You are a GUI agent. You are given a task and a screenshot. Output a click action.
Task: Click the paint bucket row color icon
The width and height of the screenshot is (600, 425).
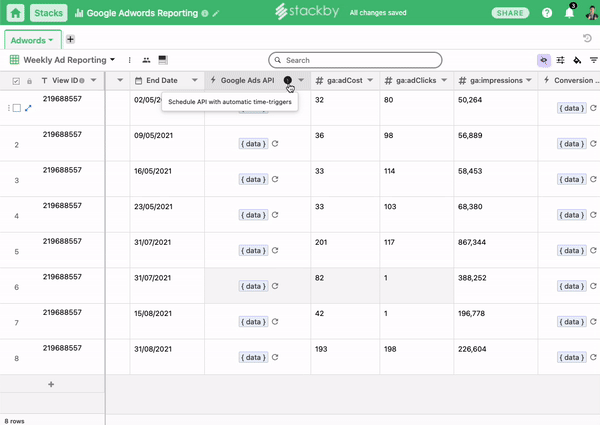(x=578, y=60)
